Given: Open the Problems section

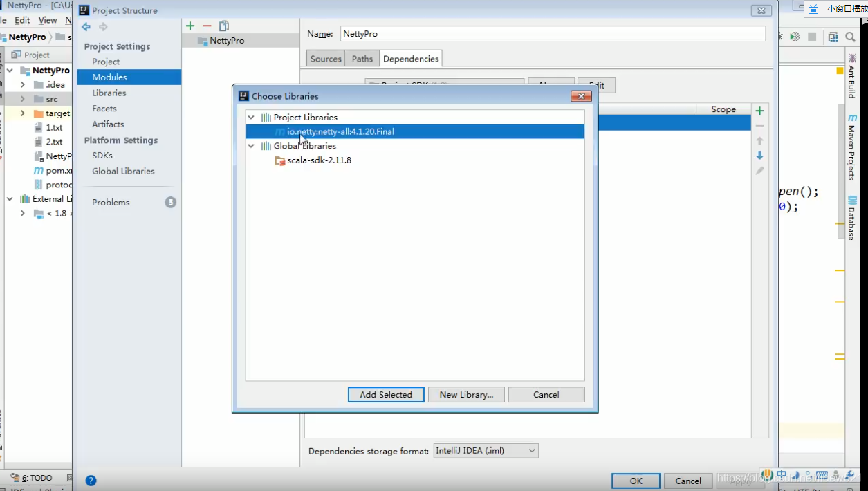Looking at the screenshot, I should click(x=111, y=202).
